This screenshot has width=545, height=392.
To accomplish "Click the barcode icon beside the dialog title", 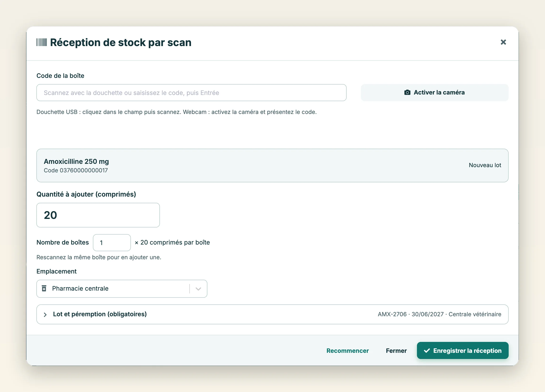I will pyautogui.click(x=42, y=42).
